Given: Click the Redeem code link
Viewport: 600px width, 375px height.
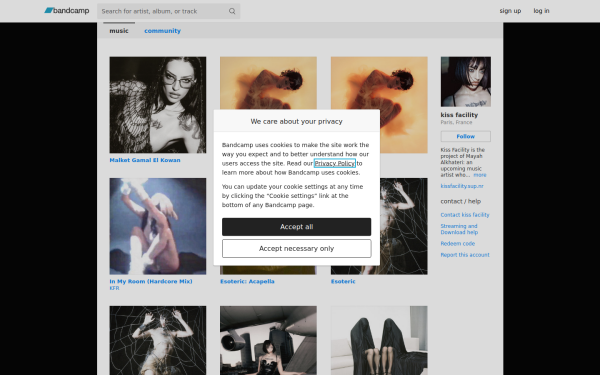Looking at the screenshot, I should click(458, 243).
